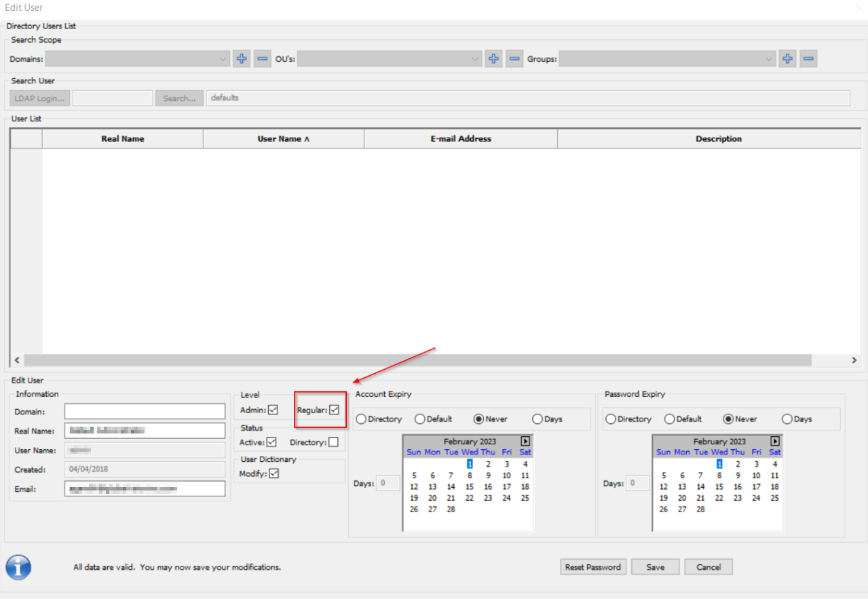Advance Account Expiry calendar to next month
Screen dimensions: 868x599
click(525, 442)
